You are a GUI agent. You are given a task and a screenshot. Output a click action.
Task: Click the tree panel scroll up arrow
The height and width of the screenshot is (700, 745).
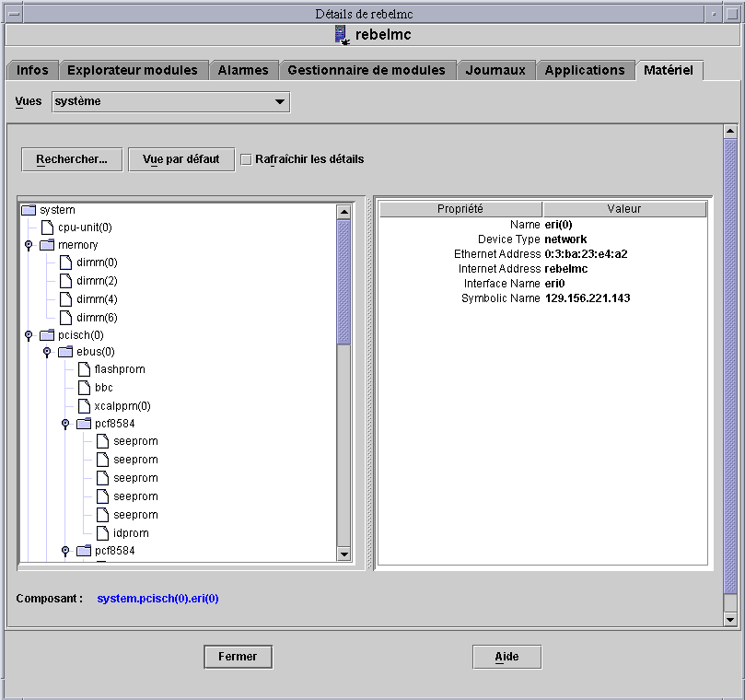pyautogui.click(x=343, y=212)
